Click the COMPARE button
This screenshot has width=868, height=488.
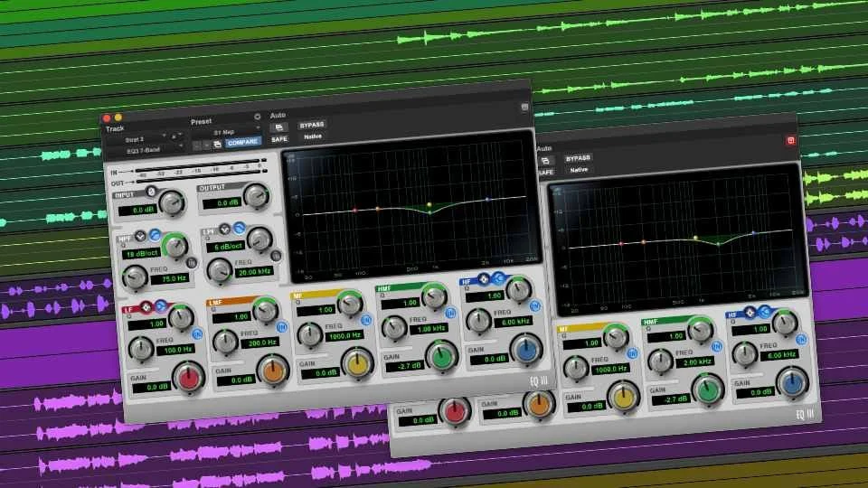point(242,142)
